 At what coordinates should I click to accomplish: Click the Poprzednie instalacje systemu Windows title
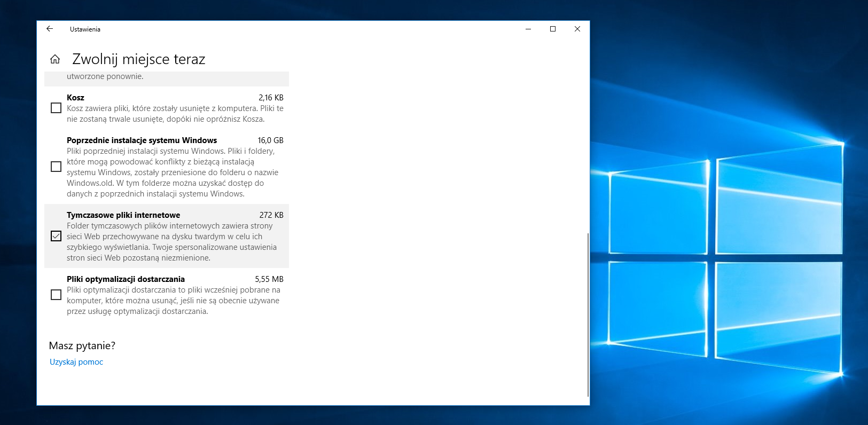tap(142, 140)
